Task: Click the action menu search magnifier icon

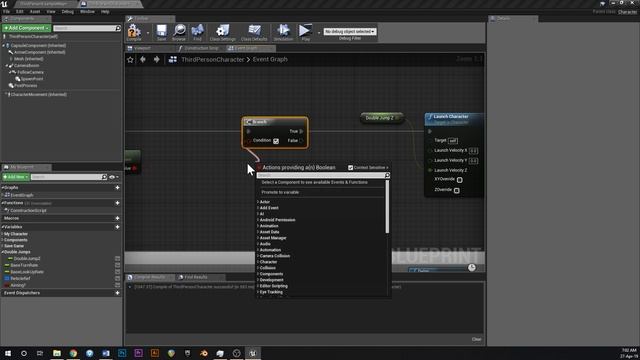Action: coord(387,175)
